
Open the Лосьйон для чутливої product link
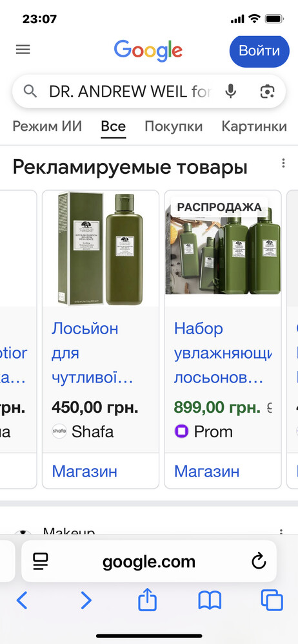(x=92, y=353)
